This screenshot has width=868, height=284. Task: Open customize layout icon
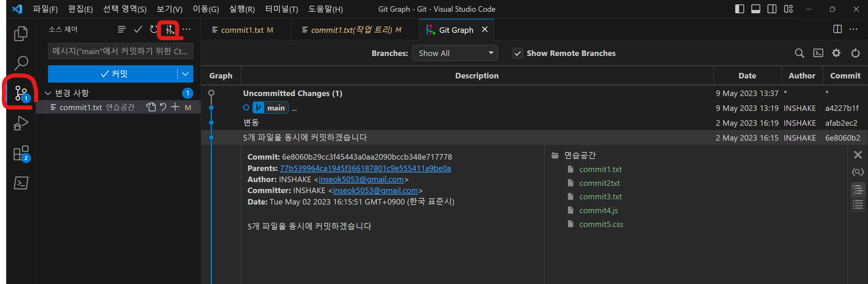[x=788, y=9]
